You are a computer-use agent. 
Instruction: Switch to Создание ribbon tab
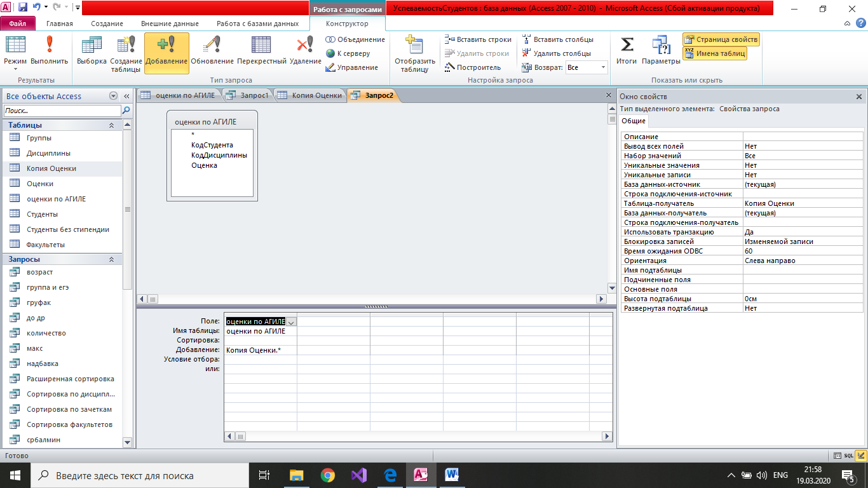tap(107, 24)
